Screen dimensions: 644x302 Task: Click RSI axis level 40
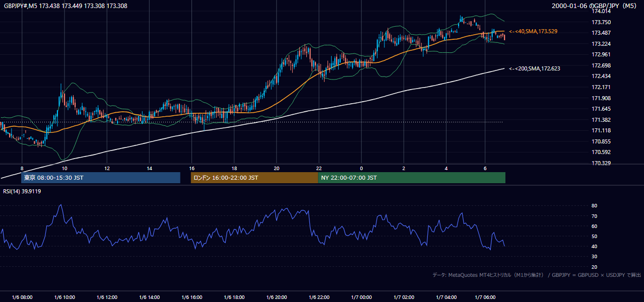(x=594, y=246)
